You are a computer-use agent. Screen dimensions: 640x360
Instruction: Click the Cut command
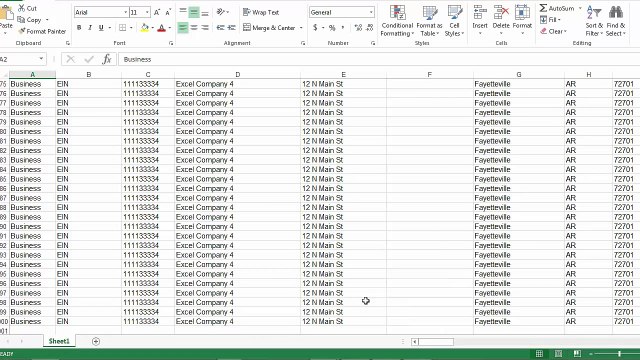[x=27, y=8]
